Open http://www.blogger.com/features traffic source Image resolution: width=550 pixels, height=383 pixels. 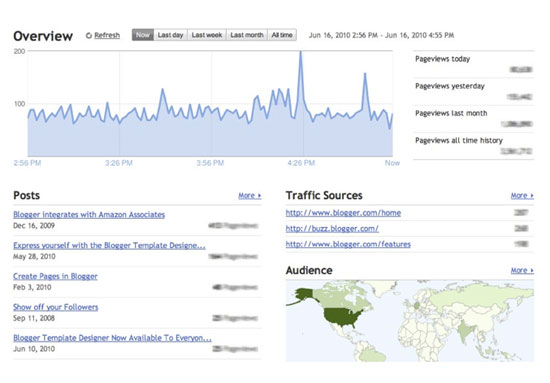tap(348, 244)
